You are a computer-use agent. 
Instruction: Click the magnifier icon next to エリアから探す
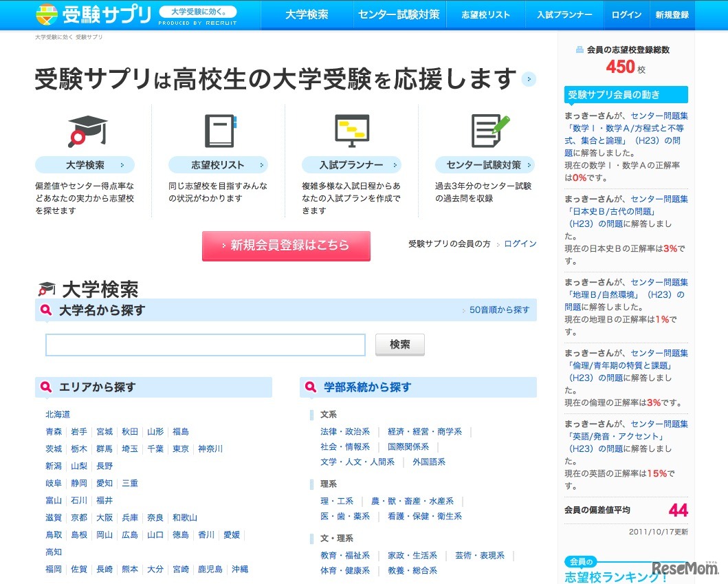pos(46,387)
